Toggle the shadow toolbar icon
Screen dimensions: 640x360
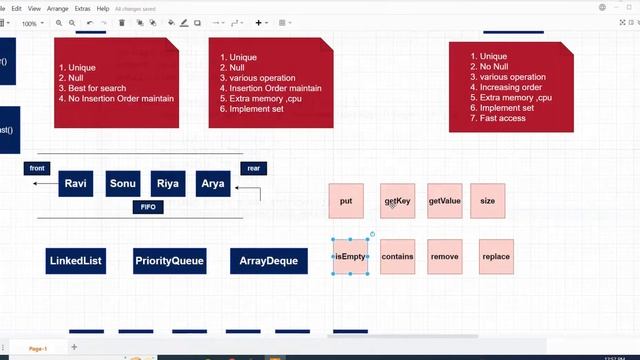pyautogui.click(x=198, y=23)
